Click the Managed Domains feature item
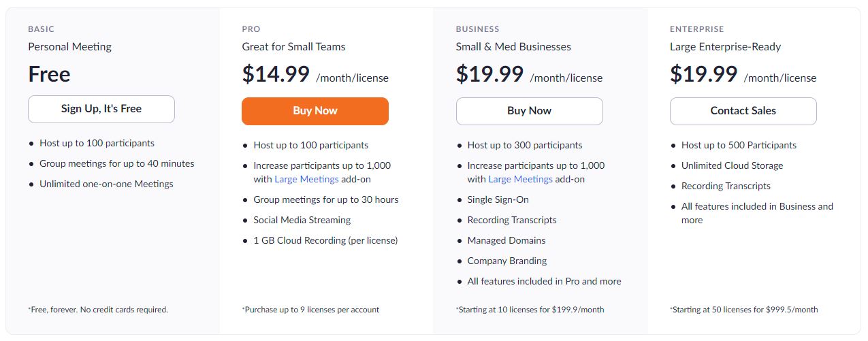The image size is (868, 341). [507, 240]
